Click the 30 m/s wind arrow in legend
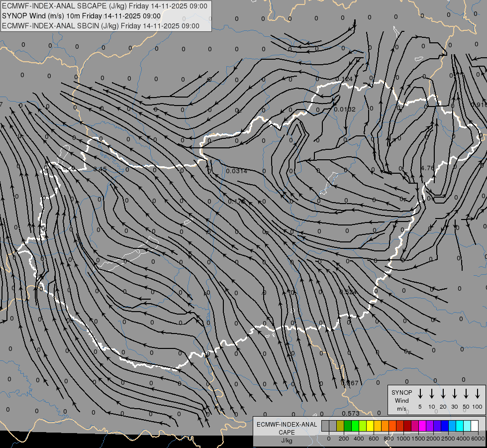Screen dimensions: 487x448 point(454,394)
